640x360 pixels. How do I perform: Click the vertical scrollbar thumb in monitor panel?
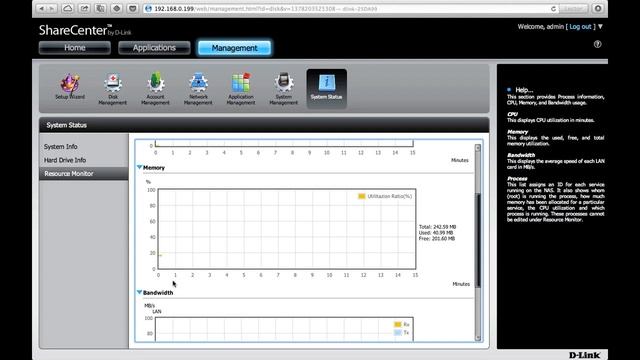[x=478, y=240]
